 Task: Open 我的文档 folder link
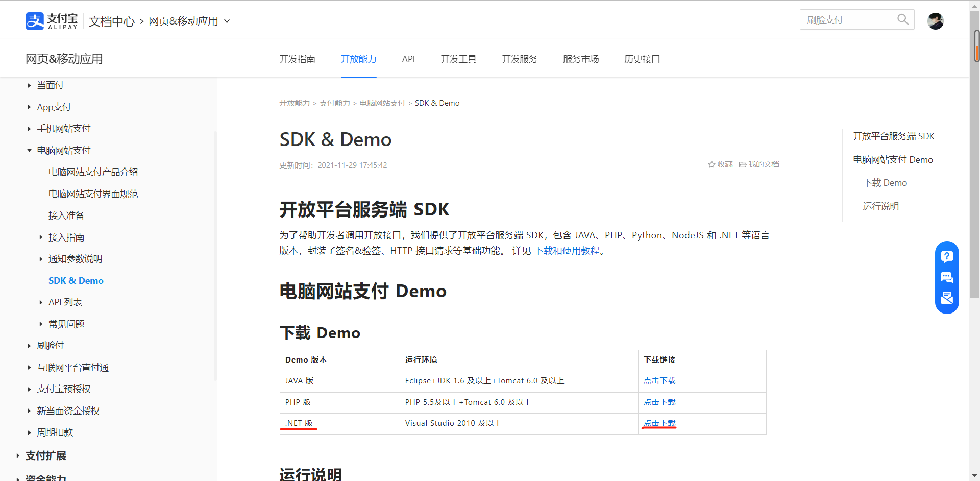click(x=759, y=164)
